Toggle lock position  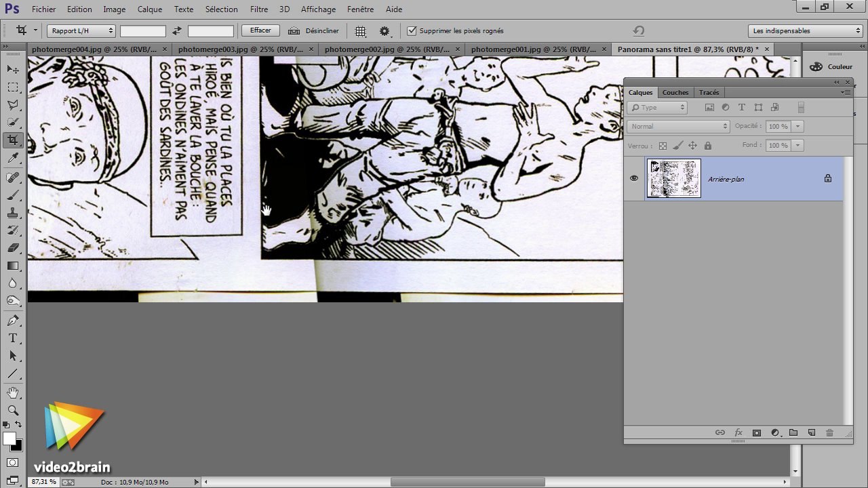693,146
